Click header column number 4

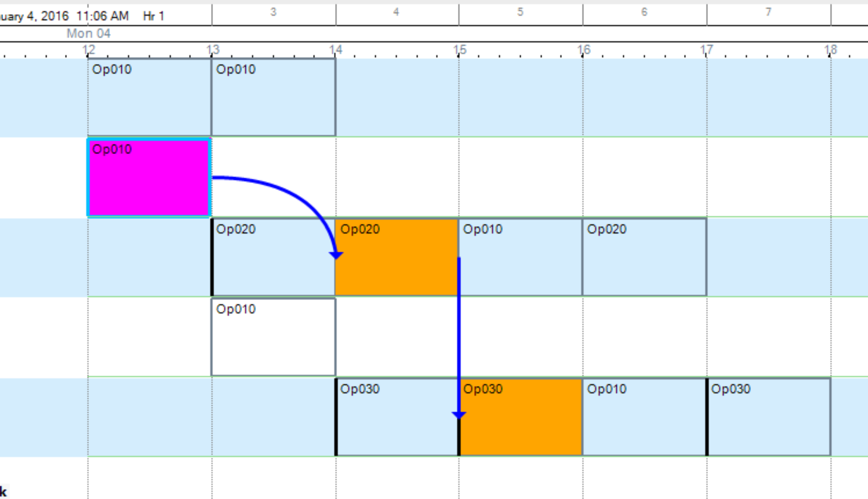pyautogui.click(x=396, y=12)
